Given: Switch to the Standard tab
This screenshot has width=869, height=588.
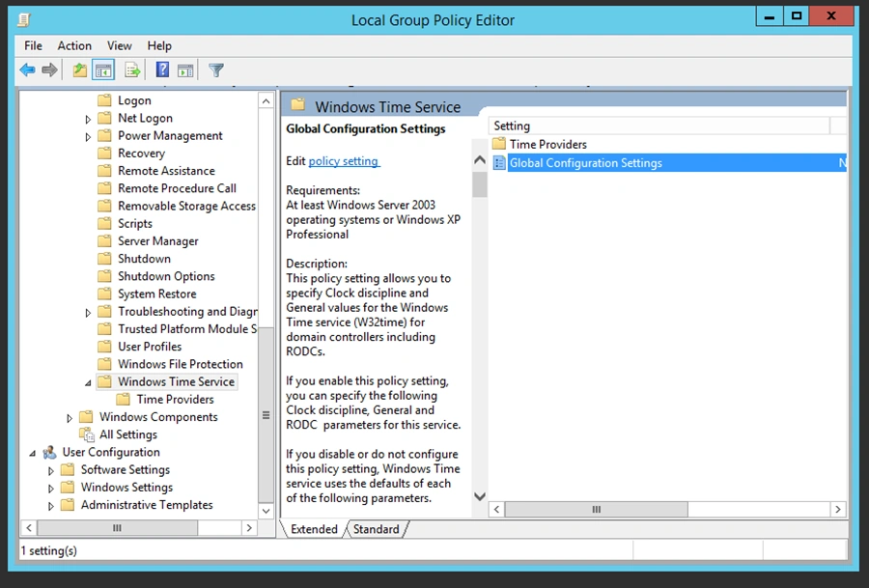Looking at the screenshot, I should point(377,529).
